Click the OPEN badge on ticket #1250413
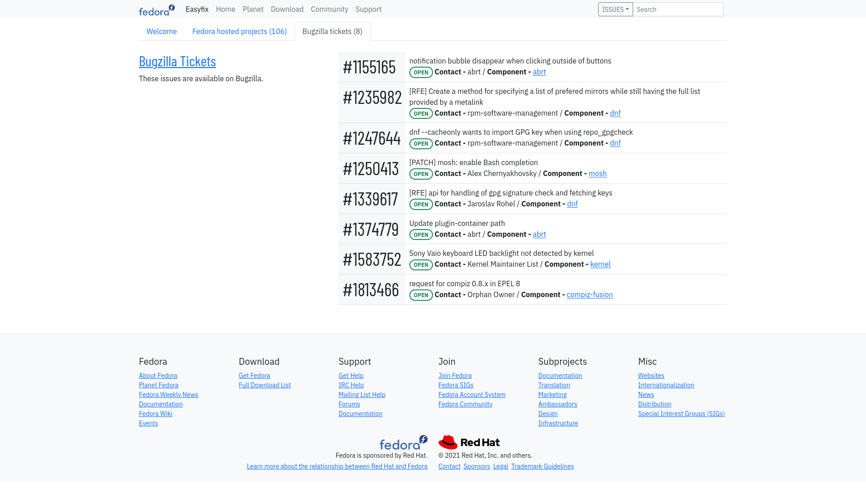 coord(421,174)
